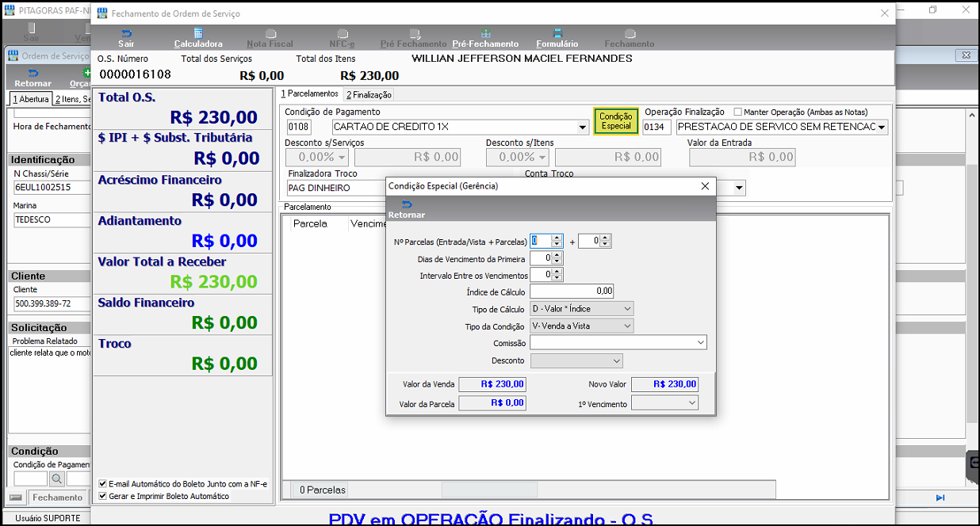980x526 pixels.
Task: Open the Formulário toolbar icon
Action: (557, 39)
